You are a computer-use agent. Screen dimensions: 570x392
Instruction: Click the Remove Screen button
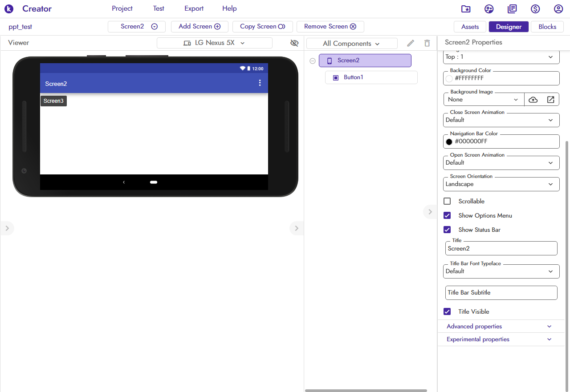pyautogui.click(x=330, y=27)
